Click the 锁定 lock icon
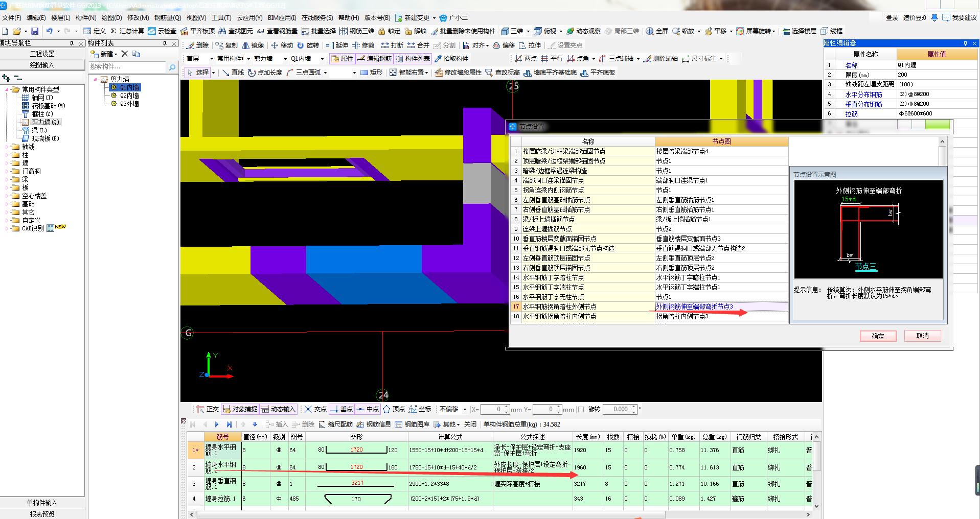Viewport: 980px width, 519px height. click(390, 31)
